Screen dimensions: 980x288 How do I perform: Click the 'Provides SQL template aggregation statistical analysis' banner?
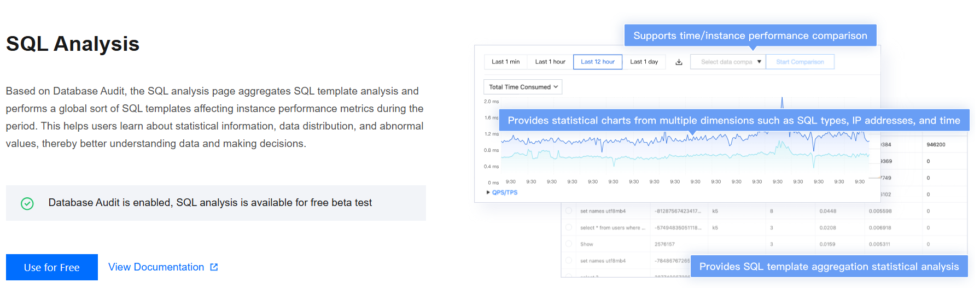point(829,267)
